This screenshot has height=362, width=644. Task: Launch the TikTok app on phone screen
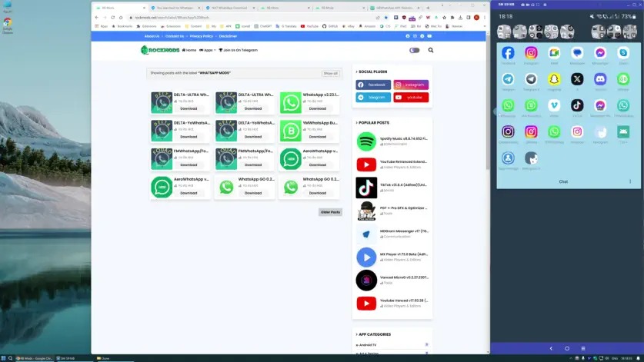point(577,105)
